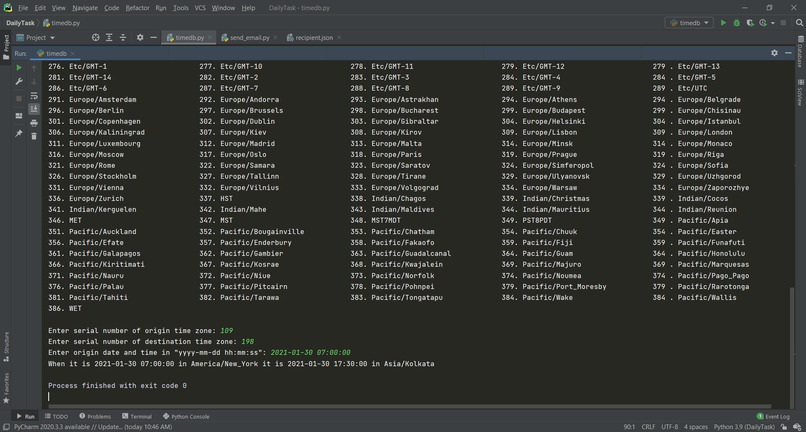Open the Database side tool window
806x432 pixels.
point(800,52)
